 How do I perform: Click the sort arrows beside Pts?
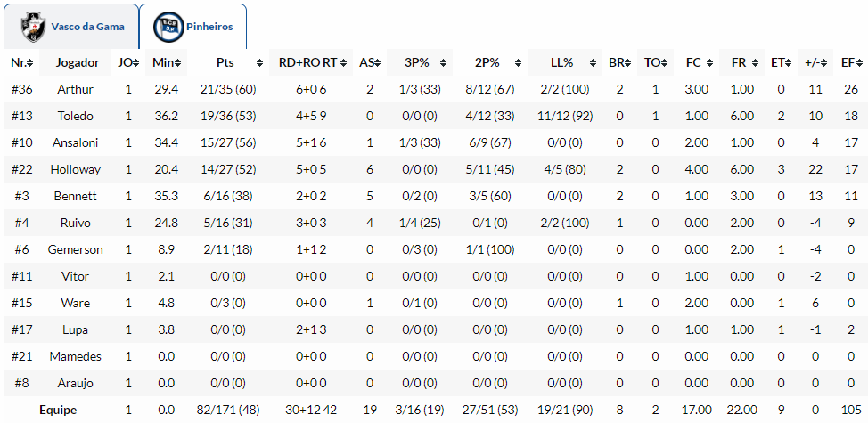tap(259, 63)
